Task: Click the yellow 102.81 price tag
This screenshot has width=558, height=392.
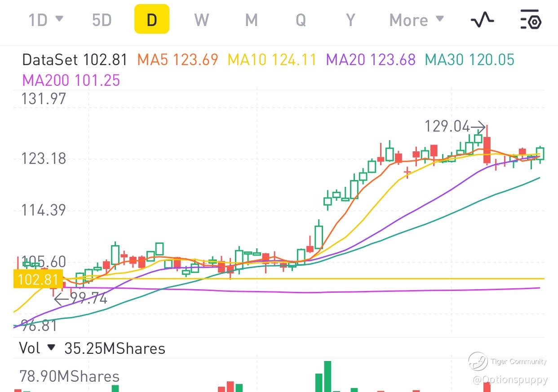Action: (38, 279)
